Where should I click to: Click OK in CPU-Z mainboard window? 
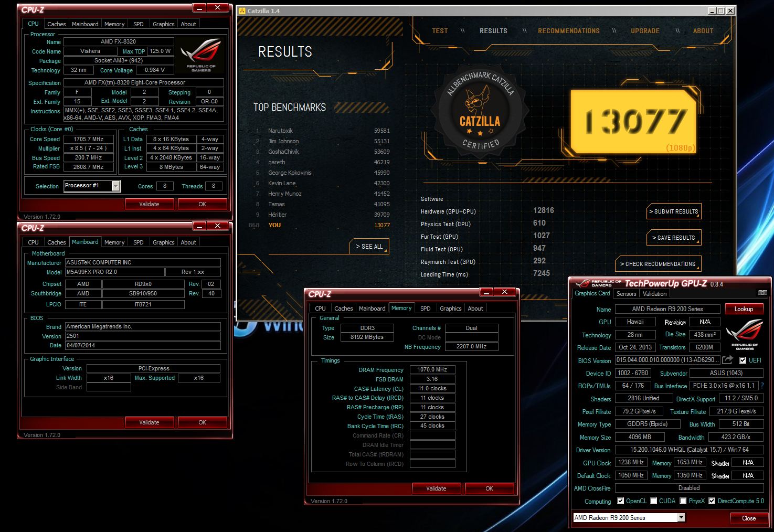(202, 422)
